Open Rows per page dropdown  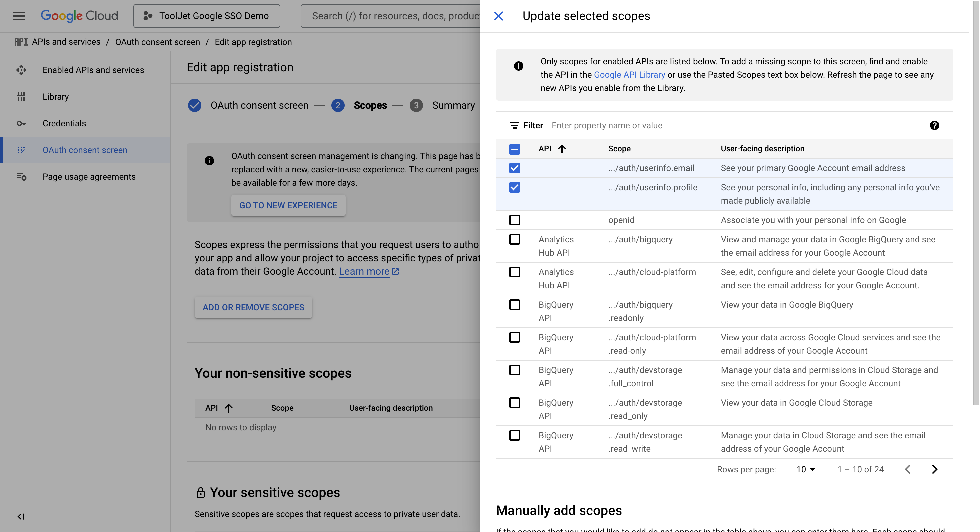pos(806,469)
